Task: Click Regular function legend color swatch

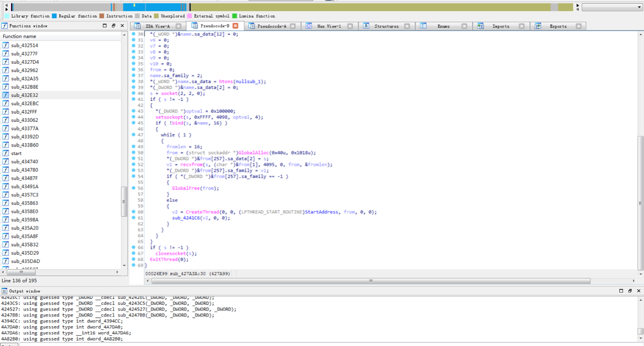Action: tap(54, 16)
